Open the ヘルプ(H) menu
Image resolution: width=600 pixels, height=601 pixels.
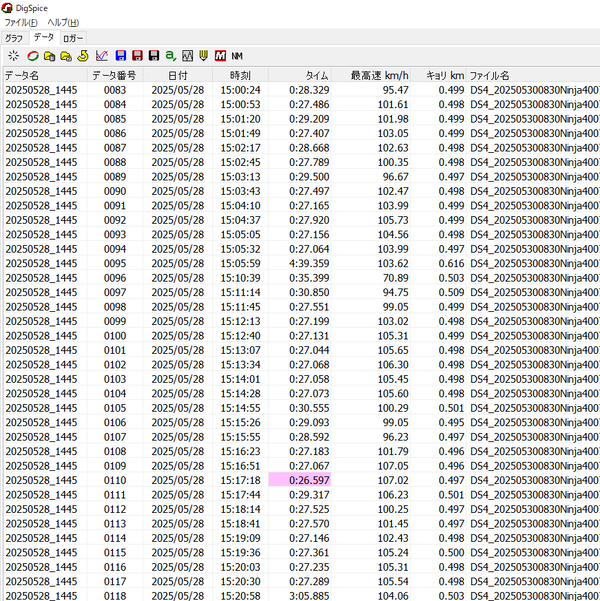(63, 23)
